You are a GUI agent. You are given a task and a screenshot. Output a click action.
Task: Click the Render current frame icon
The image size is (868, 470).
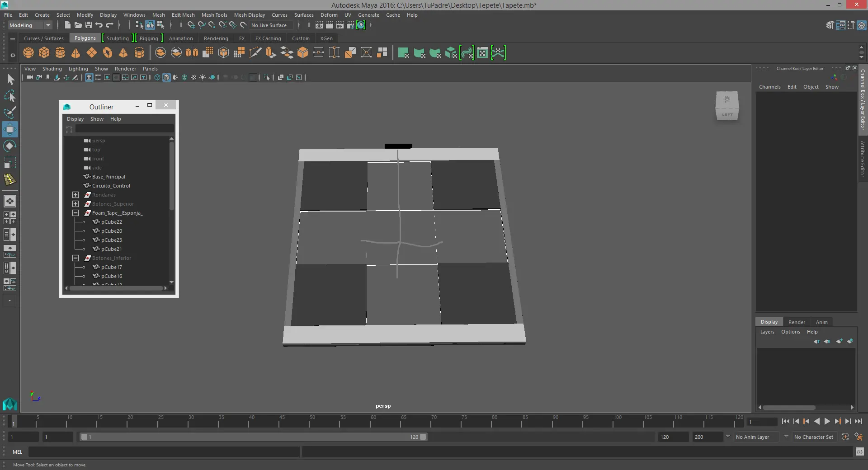point(330,25)
